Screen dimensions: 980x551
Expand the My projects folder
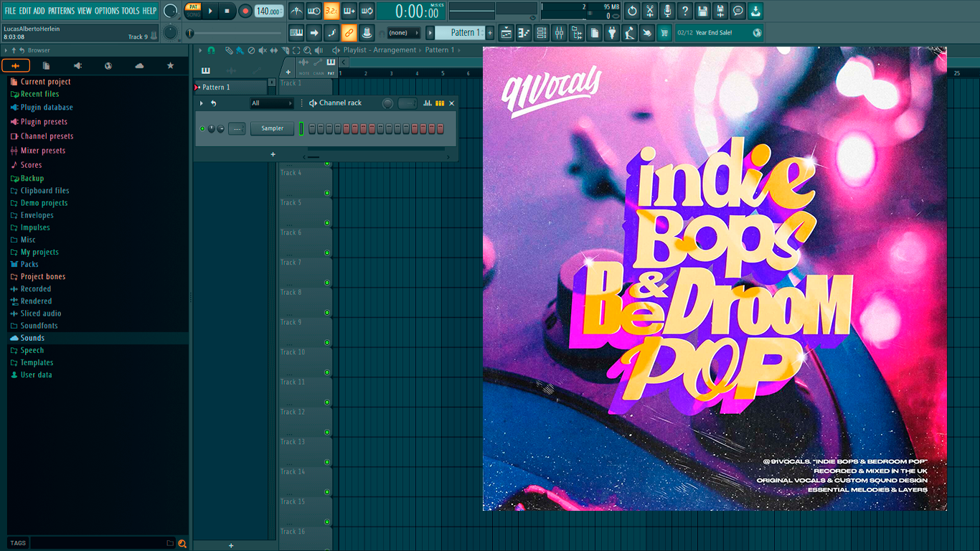point(34,252)
